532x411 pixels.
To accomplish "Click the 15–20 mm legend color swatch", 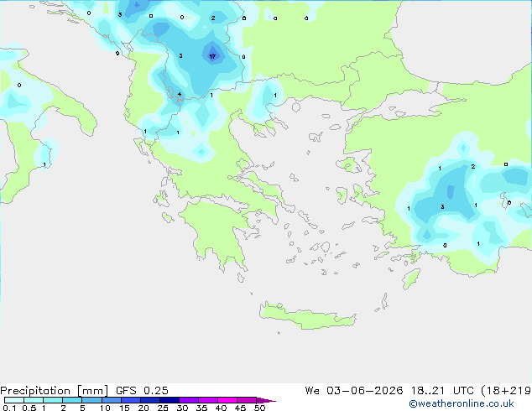I will (131, 400).
